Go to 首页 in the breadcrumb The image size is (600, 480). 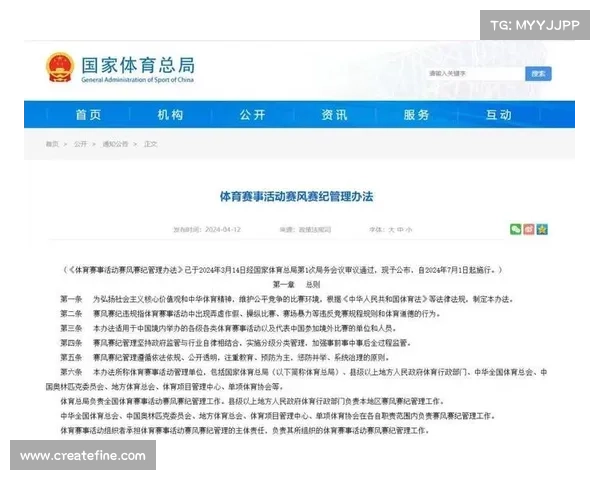tap(52, 144)
